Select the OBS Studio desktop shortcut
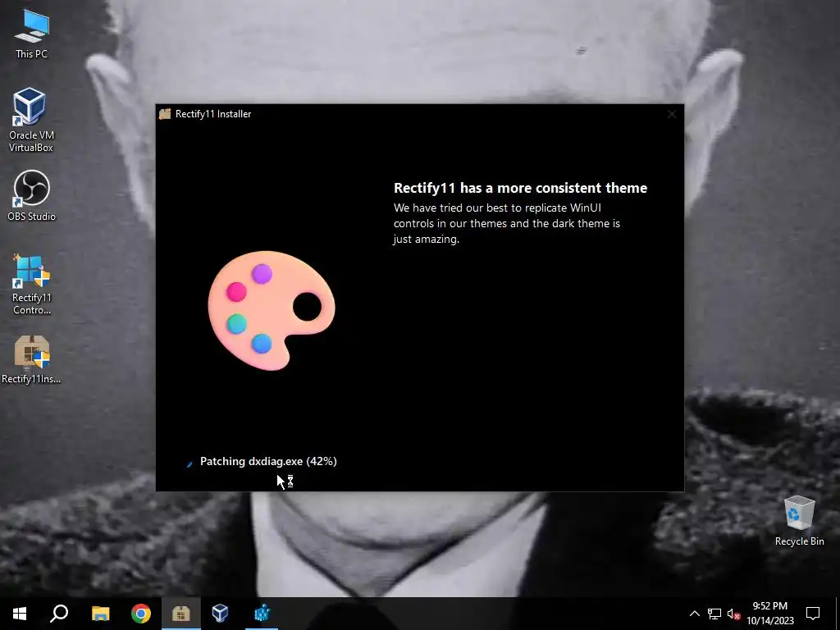This screenshot has height=630, width=840. 31,196
